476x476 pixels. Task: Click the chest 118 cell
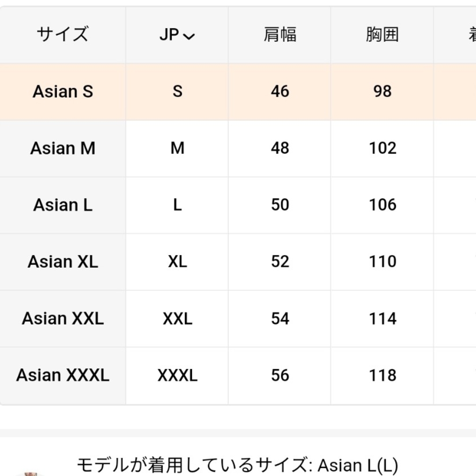coord(382,375)
